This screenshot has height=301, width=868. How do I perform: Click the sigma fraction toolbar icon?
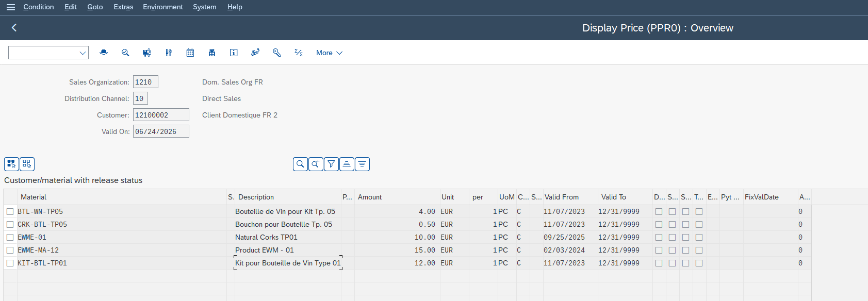tap(299, 53)
